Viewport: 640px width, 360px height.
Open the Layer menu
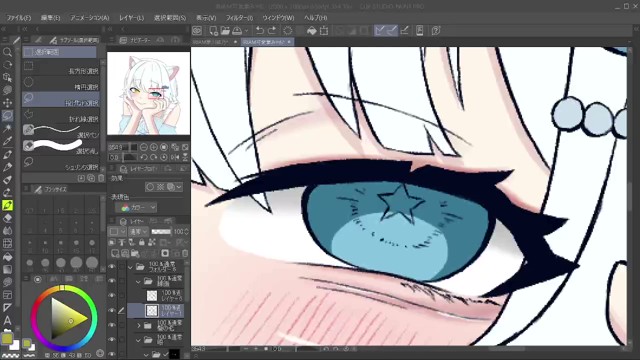131,18
